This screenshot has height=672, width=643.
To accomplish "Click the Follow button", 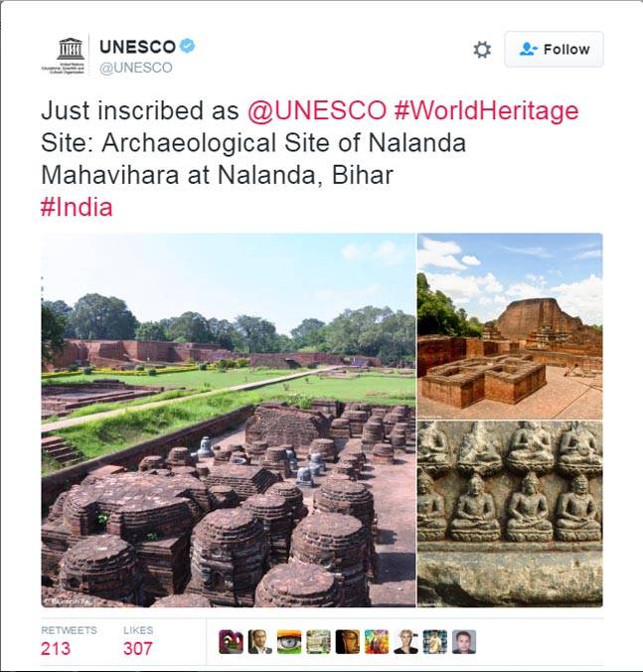I will click(554, 50).
